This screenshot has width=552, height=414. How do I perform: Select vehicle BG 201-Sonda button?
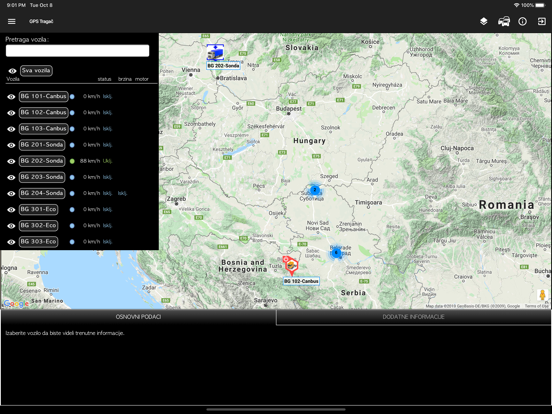pos(42,145)
